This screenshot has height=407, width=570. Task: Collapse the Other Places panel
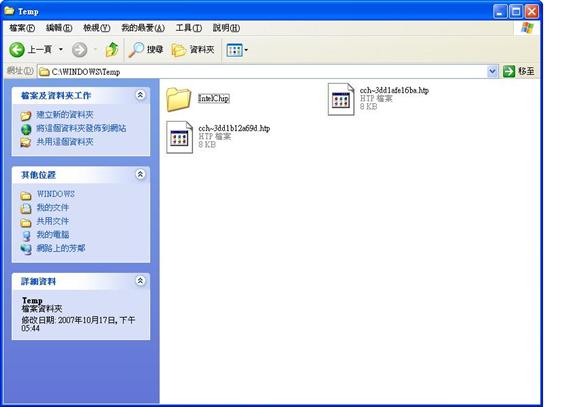pyautogui.click(x=140, y=174)
